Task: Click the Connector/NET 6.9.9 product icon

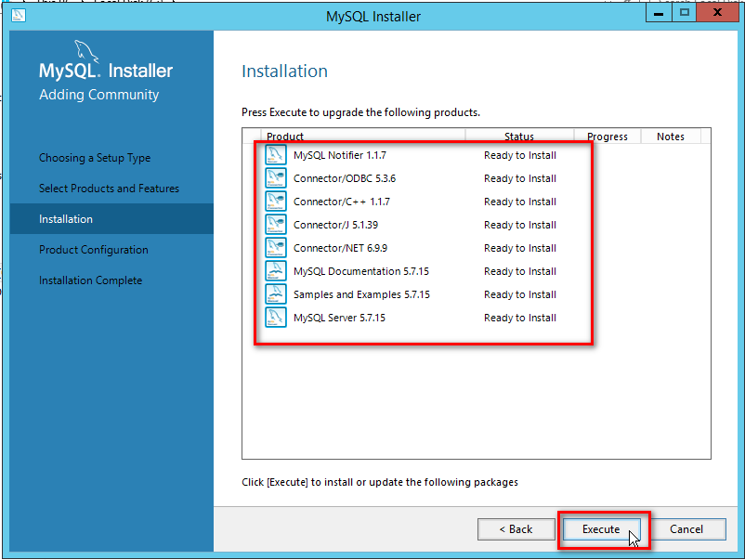Action: [276, 248]
